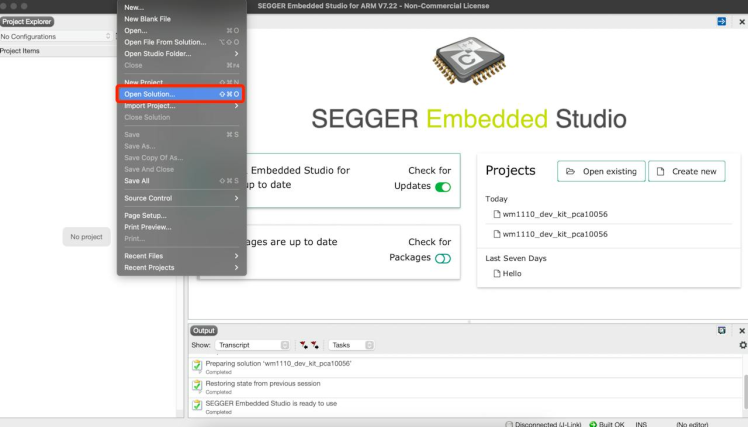
Task: Expand Recent Projects submenu
Action: 181,268
